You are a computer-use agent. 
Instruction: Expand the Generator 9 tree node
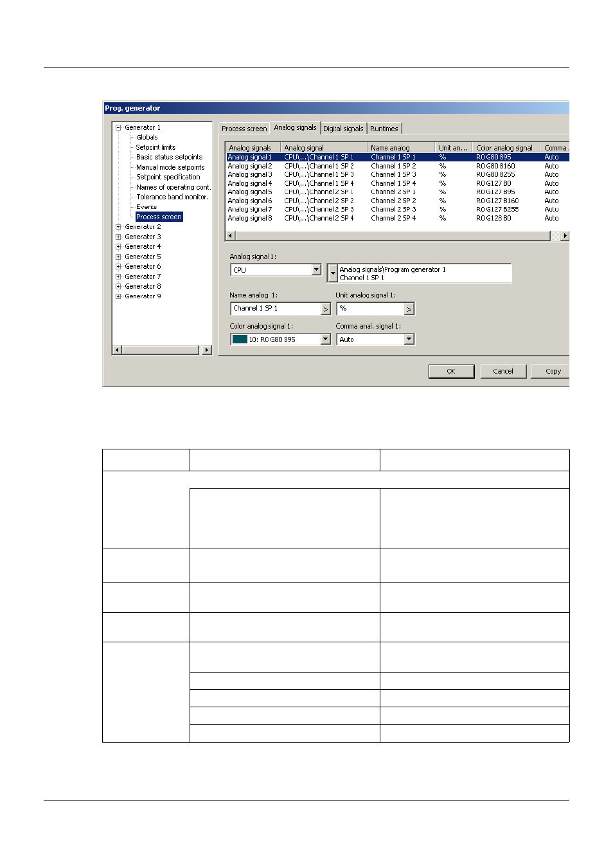pos(118,296)
